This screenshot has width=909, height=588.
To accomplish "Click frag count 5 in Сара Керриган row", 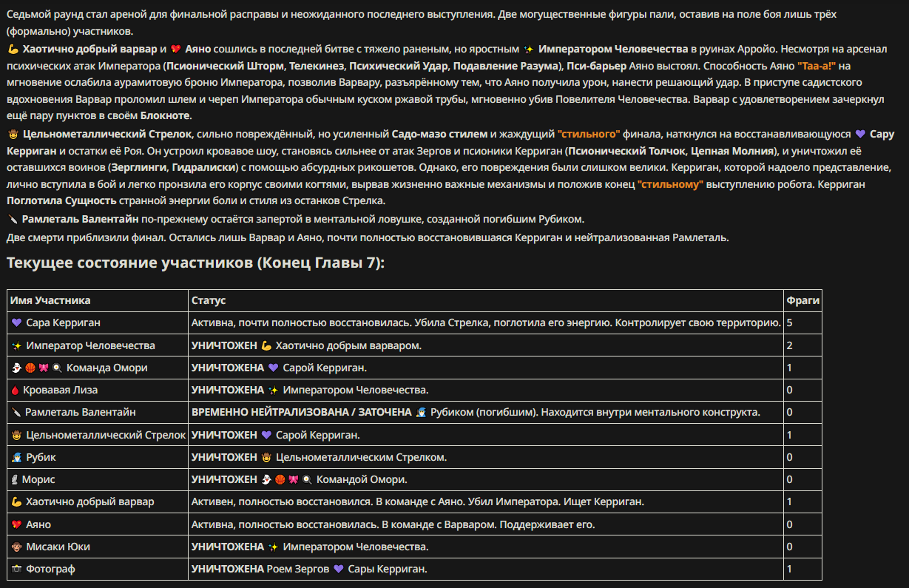I will (790, 322).
